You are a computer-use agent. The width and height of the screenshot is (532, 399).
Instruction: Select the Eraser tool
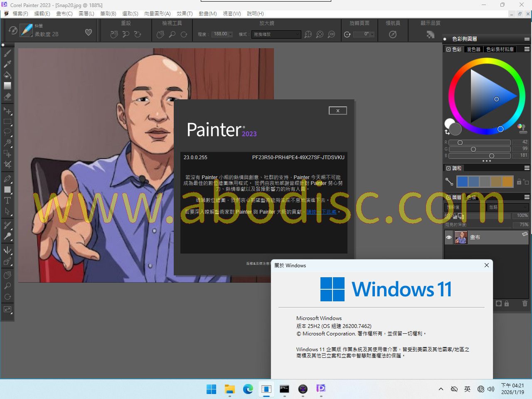(x=7, y=96)
